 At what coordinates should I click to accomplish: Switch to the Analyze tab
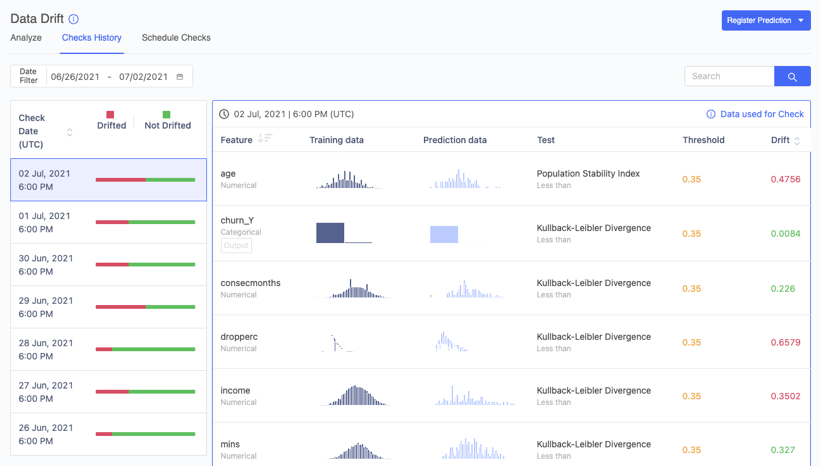tap(26, 38)
